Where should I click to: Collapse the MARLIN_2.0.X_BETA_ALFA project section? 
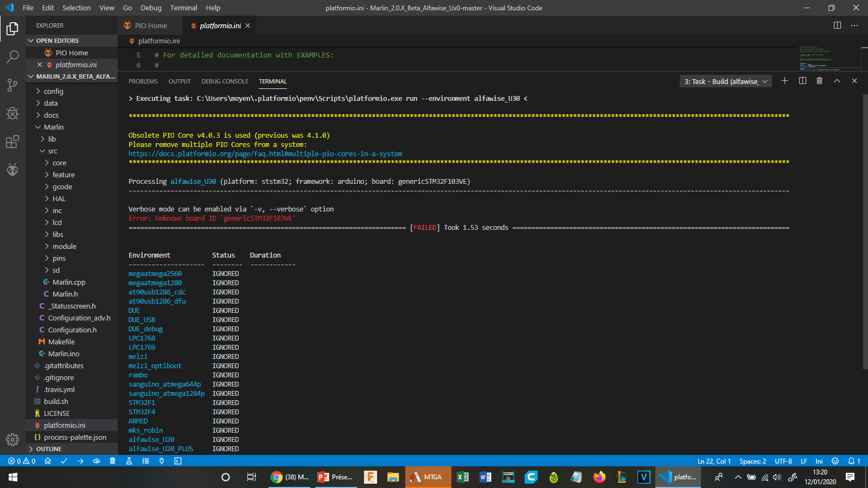(72, 76)
